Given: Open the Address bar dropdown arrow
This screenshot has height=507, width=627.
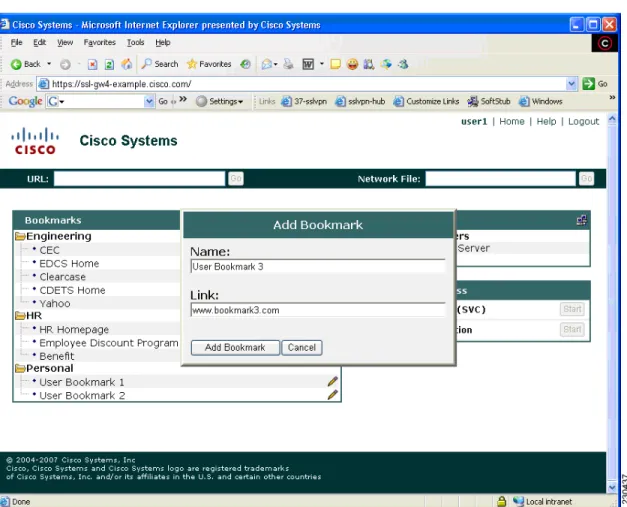Looking at the screenshot, I should pos(571,84).
